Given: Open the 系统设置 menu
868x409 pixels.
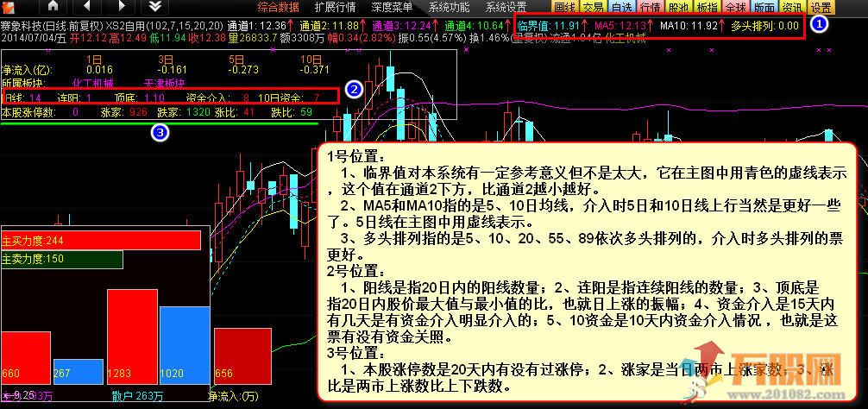Looking at the screenshot, I should (x=506, y=7).
